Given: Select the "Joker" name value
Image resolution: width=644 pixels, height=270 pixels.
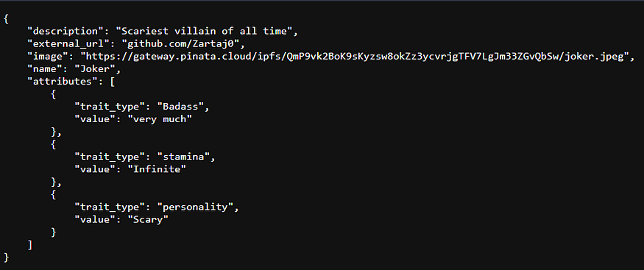Looking at the screenshot, I should pyautogui.click(x=95, y=69).
